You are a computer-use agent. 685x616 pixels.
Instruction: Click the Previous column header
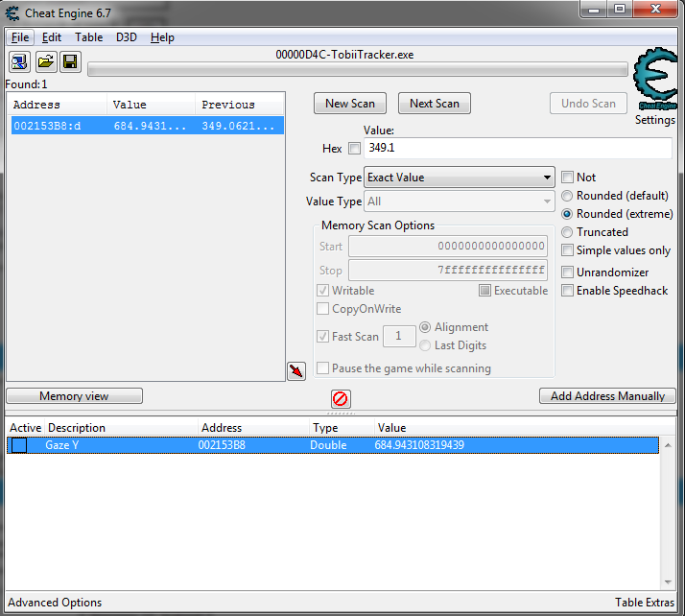tap(240, 105)
